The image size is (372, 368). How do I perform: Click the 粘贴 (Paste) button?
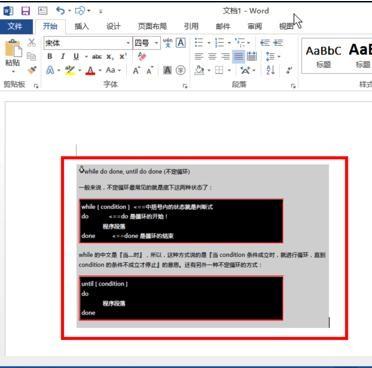pyautogui.click(x=13, y=56)
